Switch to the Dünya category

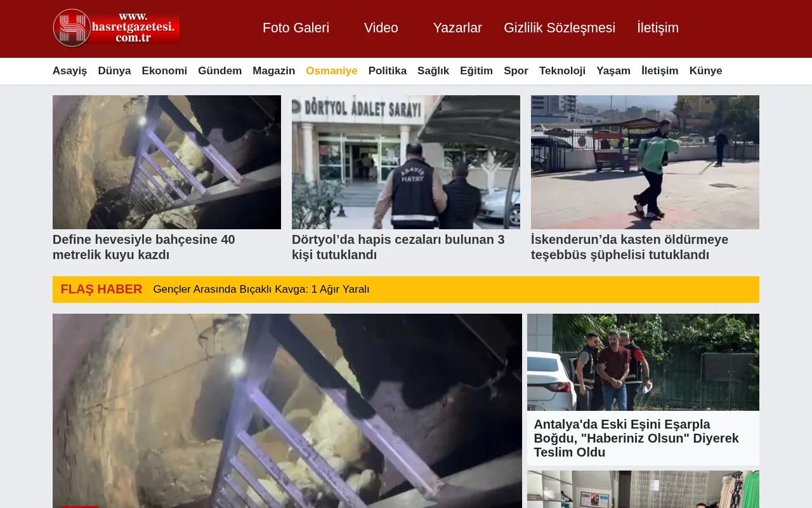(114, 70)
